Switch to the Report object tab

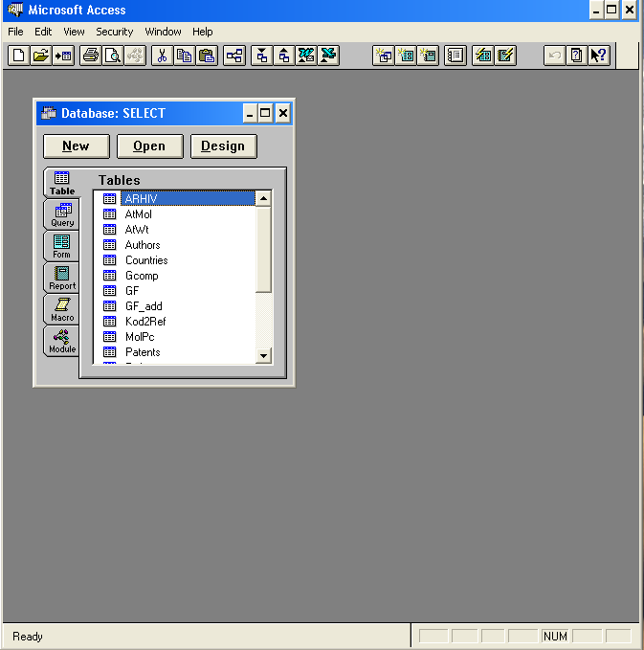[62, 278]
